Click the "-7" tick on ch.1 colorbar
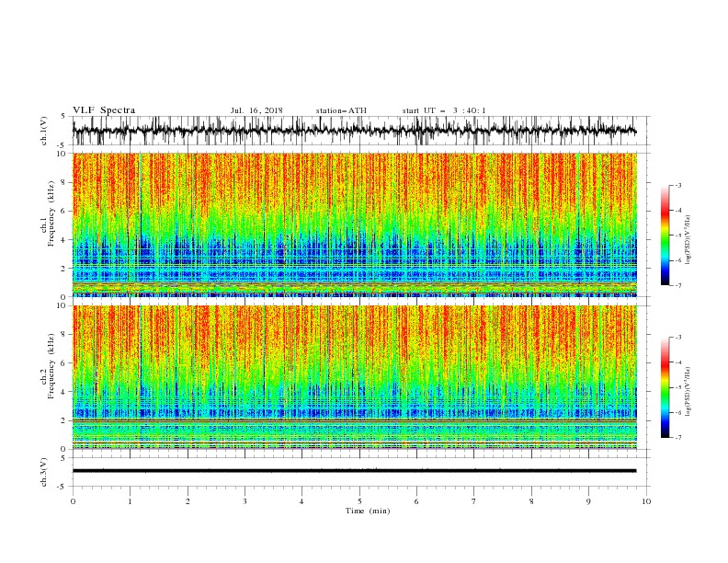 pyautogui.click(x=678, y=285)
